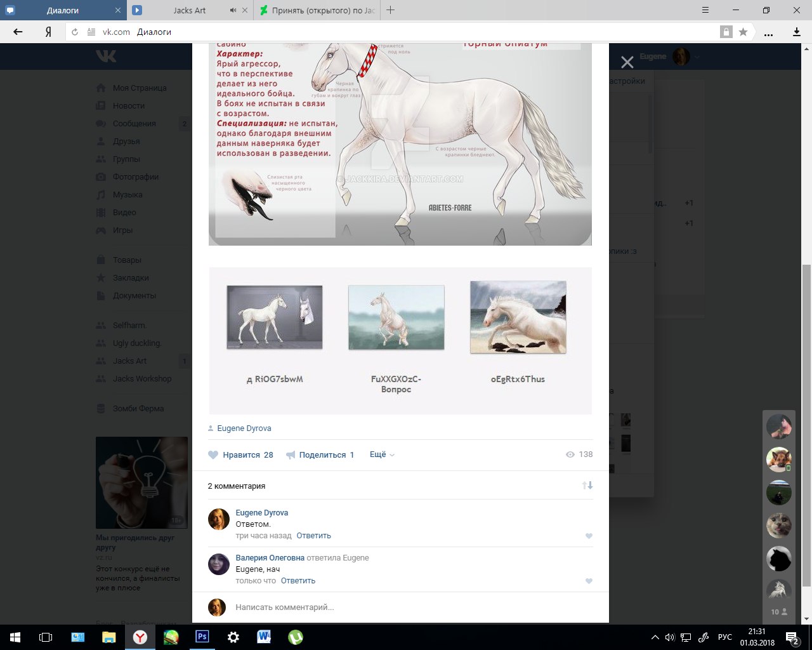Switch to the Jacks Art tab

point(190,10)
